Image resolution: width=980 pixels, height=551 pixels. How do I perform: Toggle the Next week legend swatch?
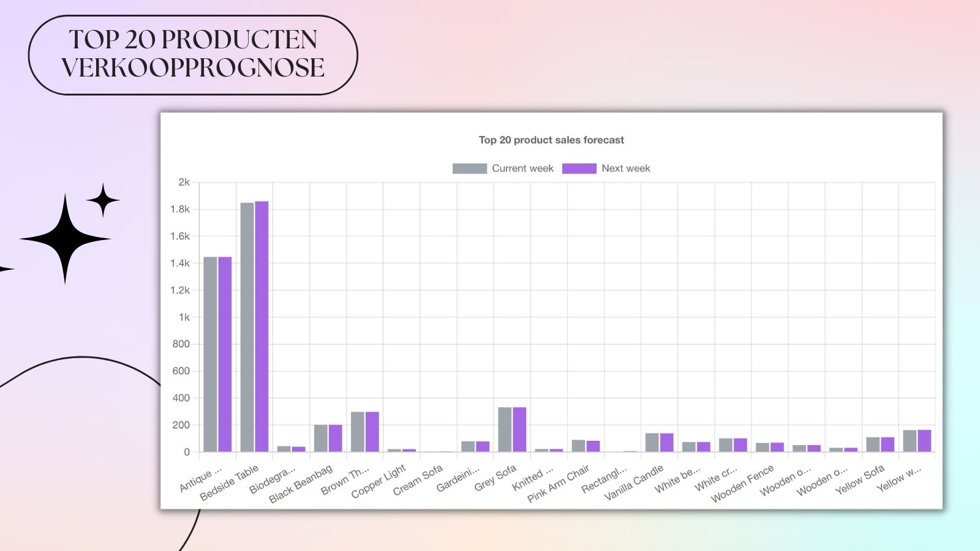coord(579,168)
